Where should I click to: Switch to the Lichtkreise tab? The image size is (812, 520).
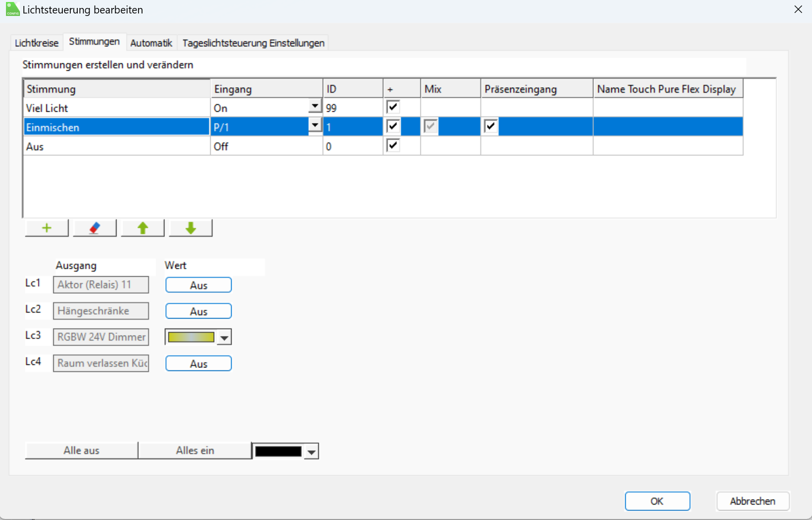36,43
